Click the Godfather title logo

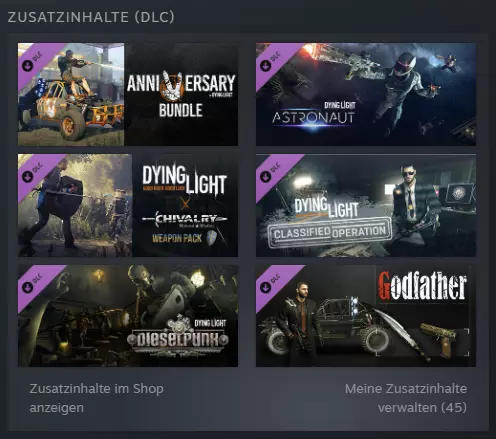(x=422, y=286)
